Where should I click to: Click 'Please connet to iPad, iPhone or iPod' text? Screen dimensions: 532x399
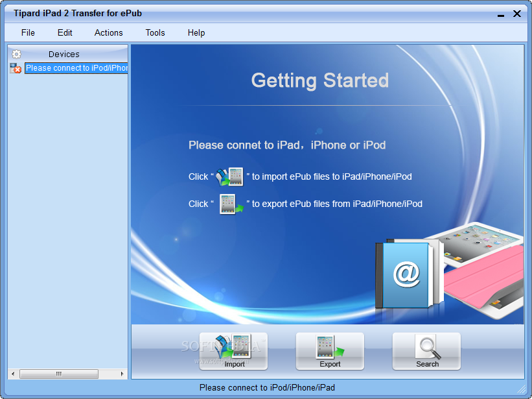(287, 145)
